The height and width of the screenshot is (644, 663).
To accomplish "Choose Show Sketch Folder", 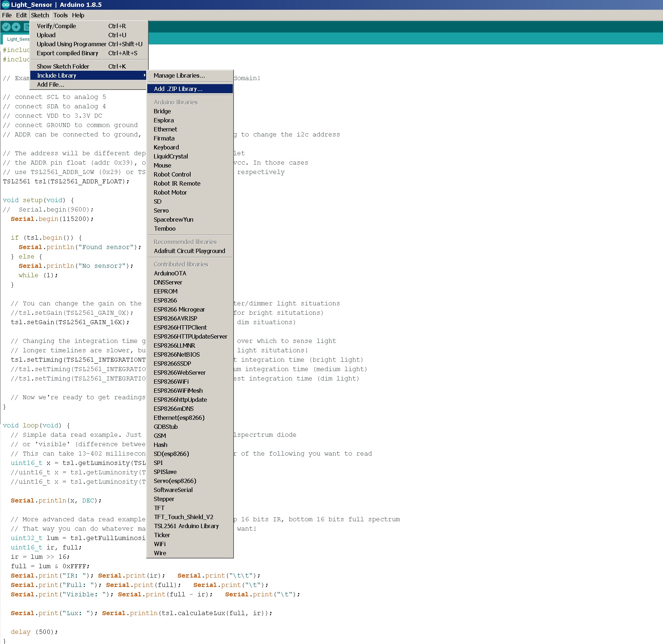I will [89, 66].
